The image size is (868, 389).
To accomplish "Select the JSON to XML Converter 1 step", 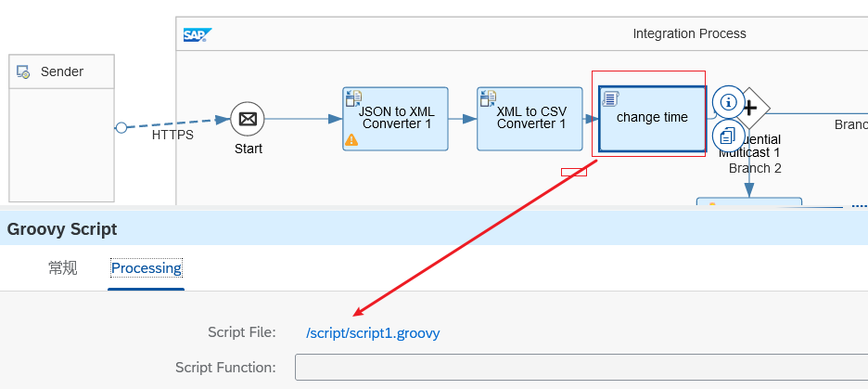I will coord(396,119).
